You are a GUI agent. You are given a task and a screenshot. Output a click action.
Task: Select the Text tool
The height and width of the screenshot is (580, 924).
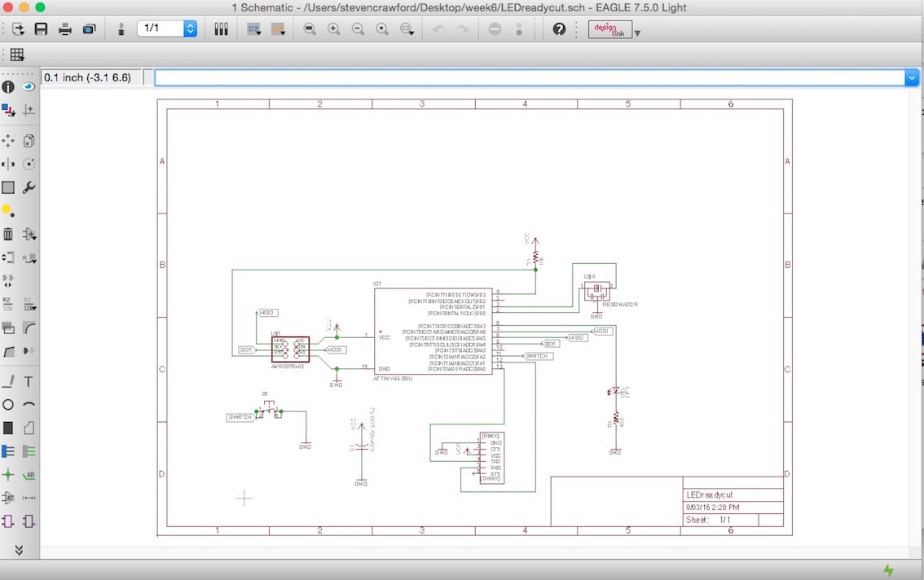point(29,381)
